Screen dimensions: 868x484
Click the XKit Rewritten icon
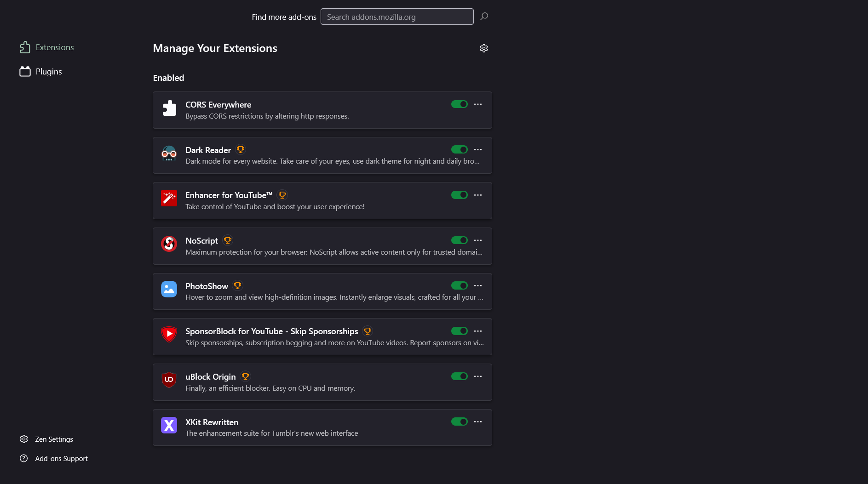click(x=169, y=426)
